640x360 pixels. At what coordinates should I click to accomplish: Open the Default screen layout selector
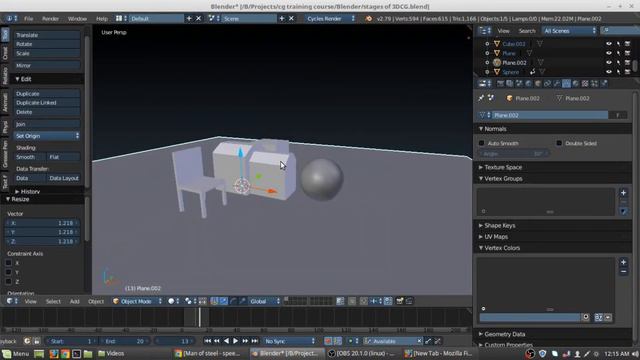[156, 19]
